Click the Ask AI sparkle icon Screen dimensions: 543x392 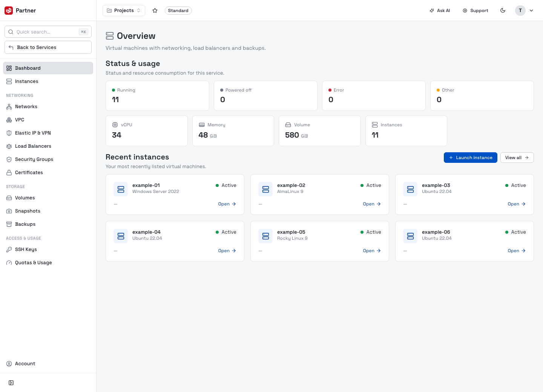pos(432,11)
